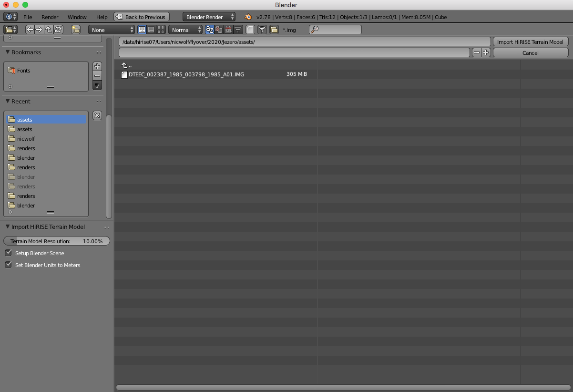Switch to long list display
The height and width of the screenshot is (392, 573).
(x=151, y=30)
